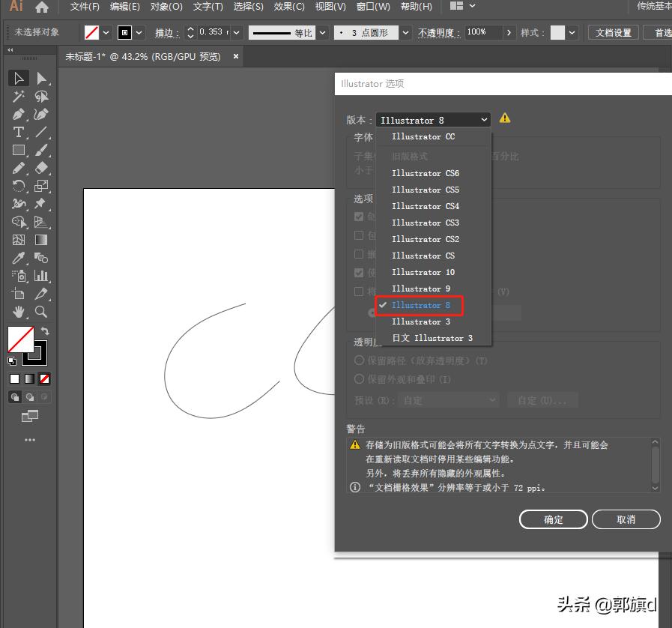Select the Shape Builder tool
Screen dimensions: 672x628
tap(19, 222)
